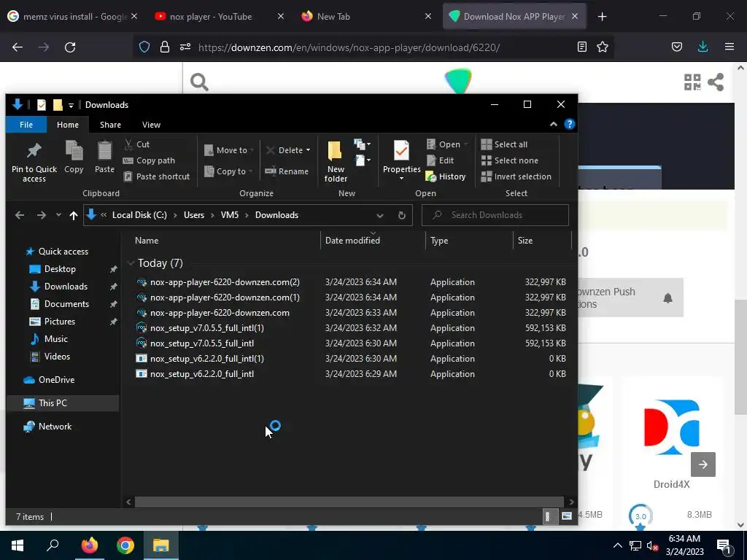Open recent locations dropdown arrow
Screen dimensions: 747x560
click(58, 215)
